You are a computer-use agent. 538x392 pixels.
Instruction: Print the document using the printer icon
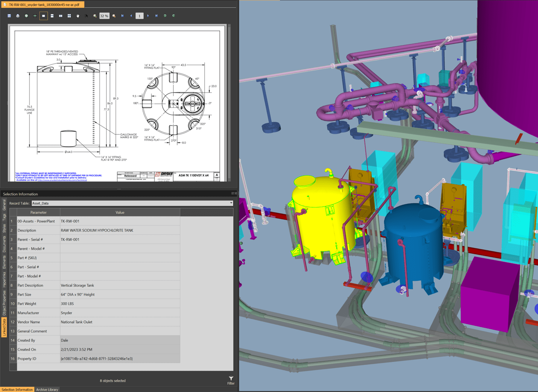tap(18, 16)
